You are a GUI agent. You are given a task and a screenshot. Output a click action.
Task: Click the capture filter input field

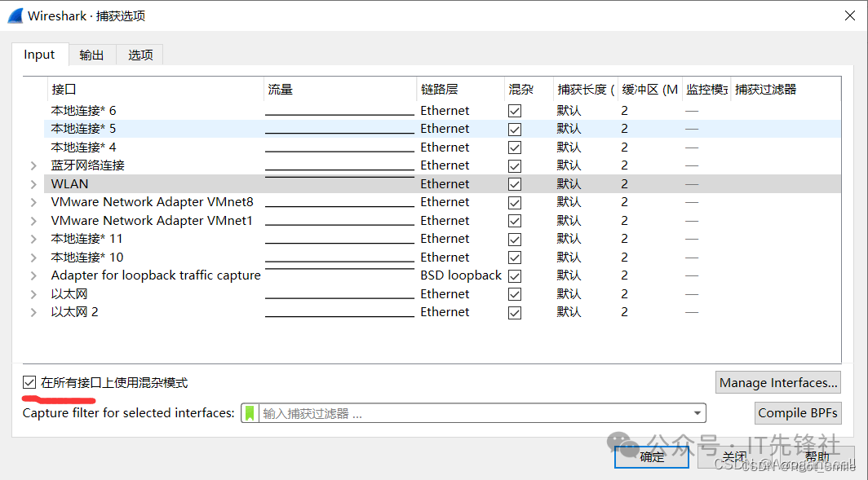[x=473, y=413]
